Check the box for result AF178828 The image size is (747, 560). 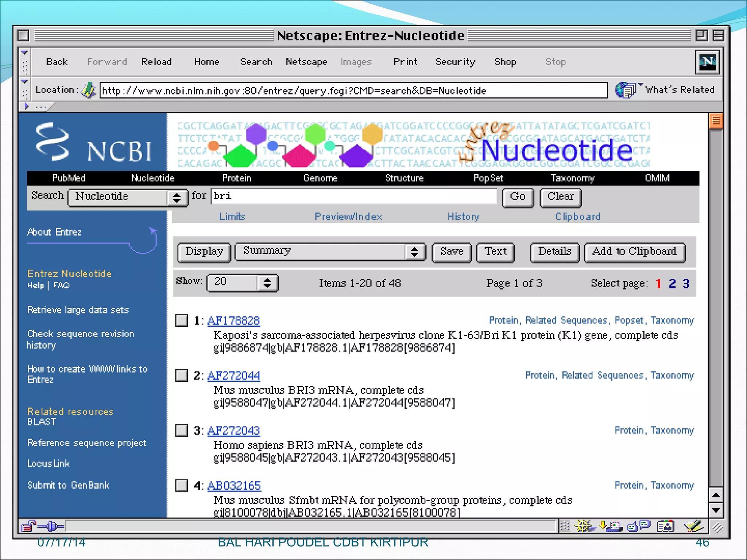coord(181,320)
